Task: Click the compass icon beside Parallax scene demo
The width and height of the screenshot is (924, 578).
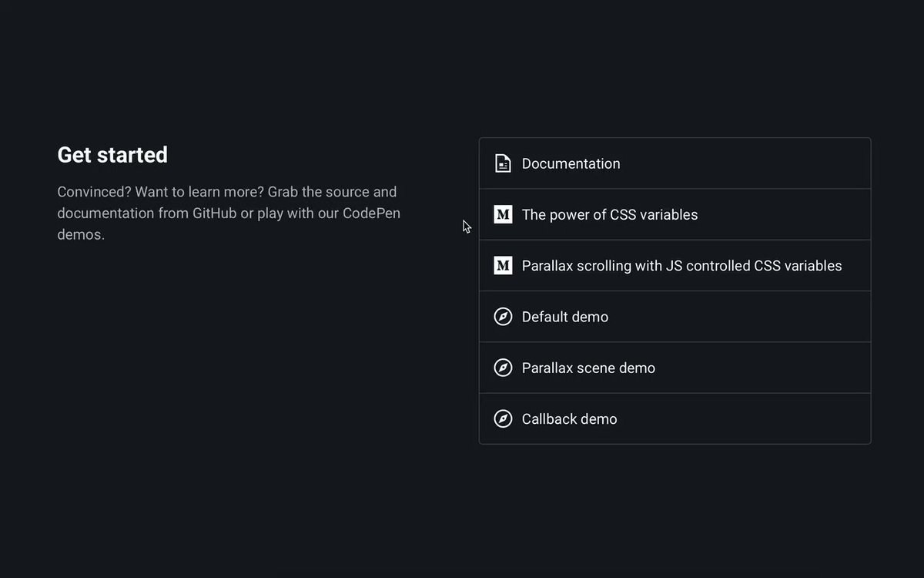Action: tap(503, 368)
